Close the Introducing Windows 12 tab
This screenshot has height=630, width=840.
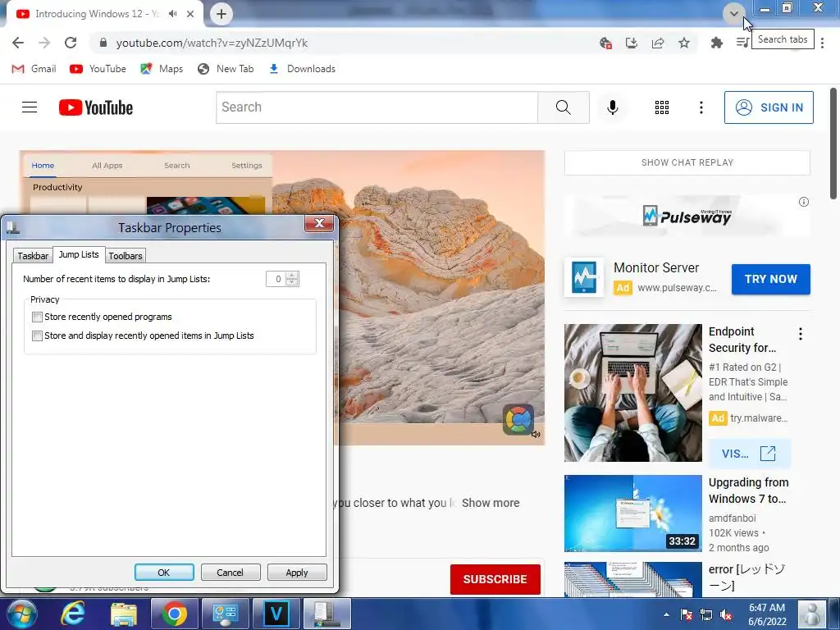click(x=190, y=14)
